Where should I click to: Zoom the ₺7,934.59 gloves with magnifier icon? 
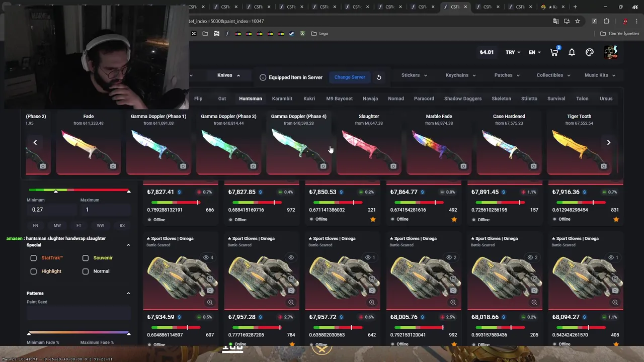pyautogui.click(x=210, y=302)
